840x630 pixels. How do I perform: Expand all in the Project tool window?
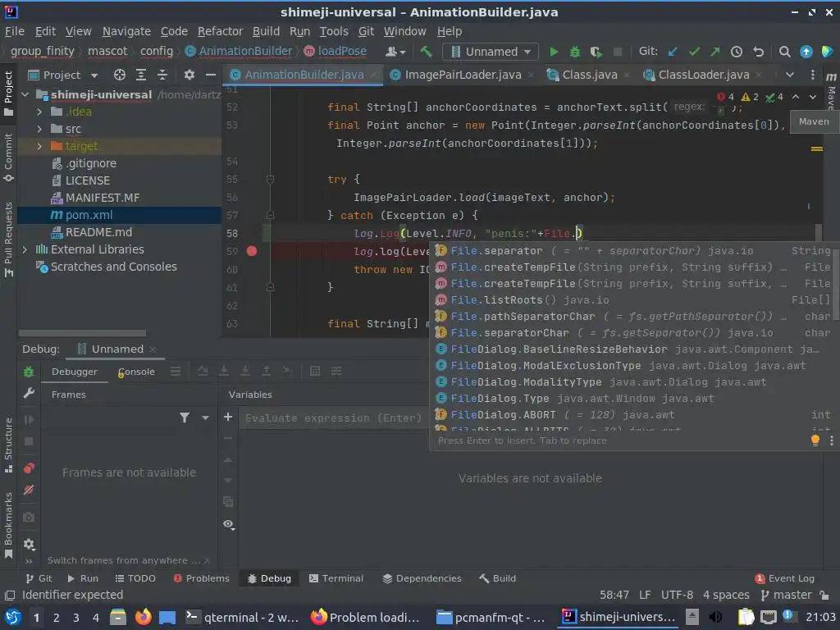coord(141,75)
